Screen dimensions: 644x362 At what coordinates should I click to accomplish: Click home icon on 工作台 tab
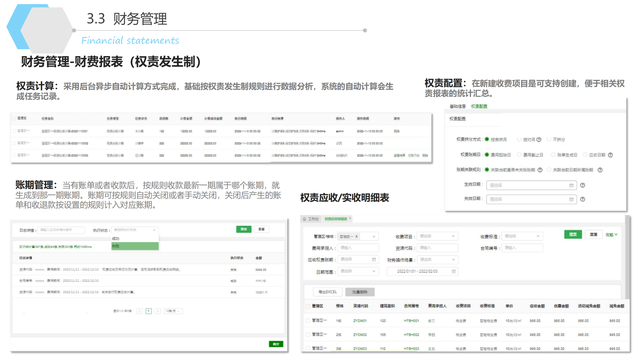[304, 219]
